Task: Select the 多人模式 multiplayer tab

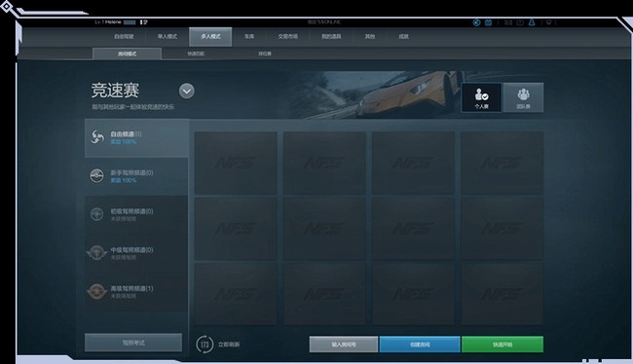Action: coord(210,37)
